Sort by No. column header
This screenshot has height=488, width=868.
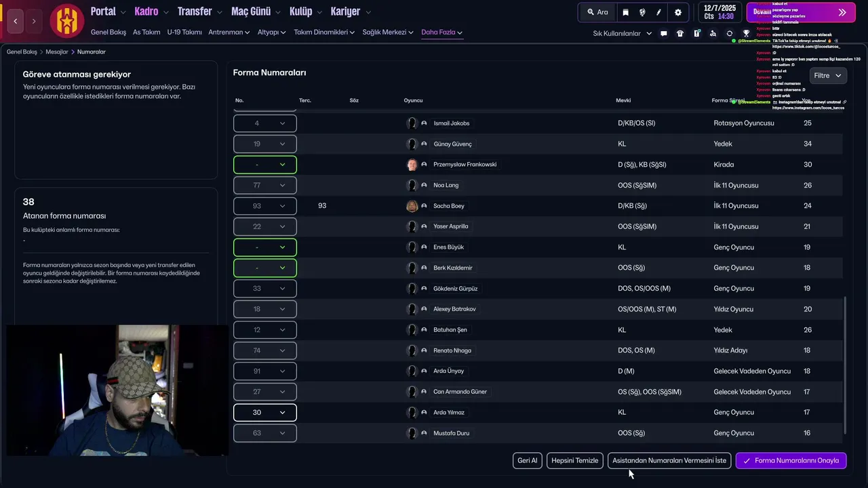pyautogui.click(x=239, y=100)
